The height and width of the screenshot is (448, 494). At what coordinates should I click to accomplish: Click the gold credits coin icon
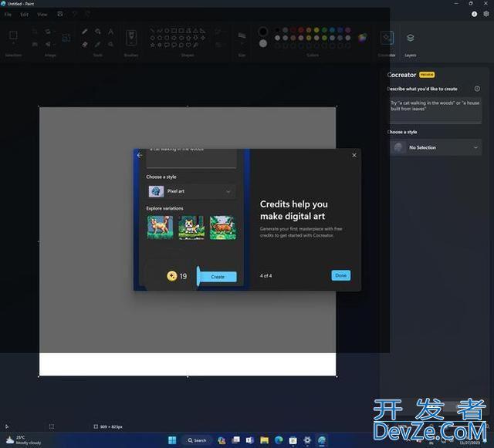point(172,276)
